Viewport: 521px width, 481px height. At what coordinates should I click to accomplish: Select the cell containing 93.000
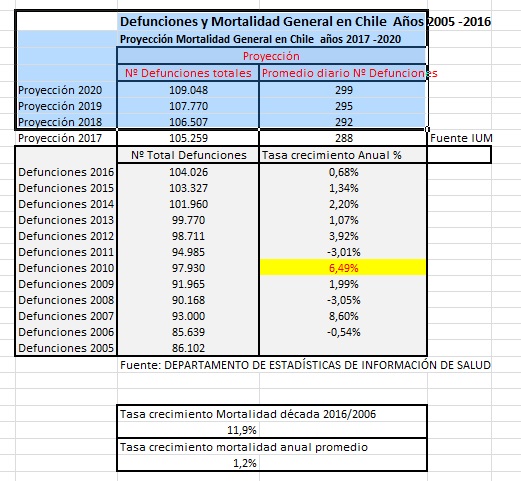click(188, 316)
